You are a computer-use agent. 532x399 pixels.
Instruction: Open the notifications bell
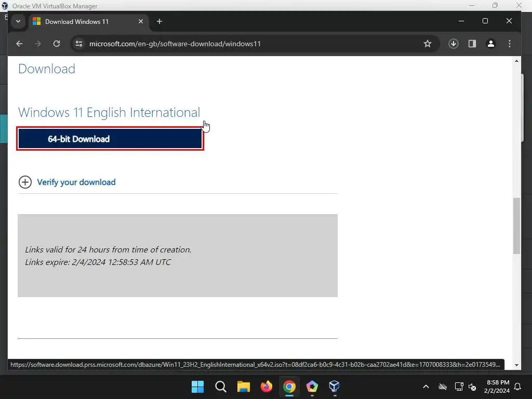tap(517, 387)
